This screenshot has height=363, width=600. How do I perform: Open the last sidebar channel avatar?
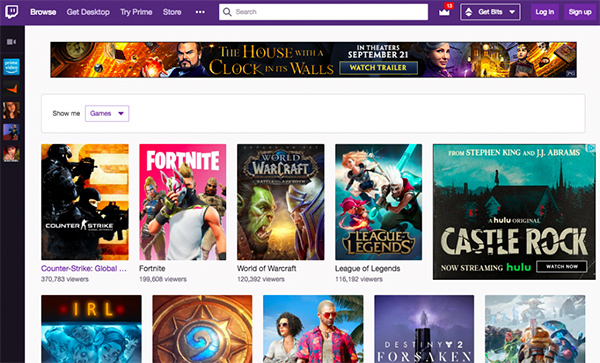pos(11,154)
